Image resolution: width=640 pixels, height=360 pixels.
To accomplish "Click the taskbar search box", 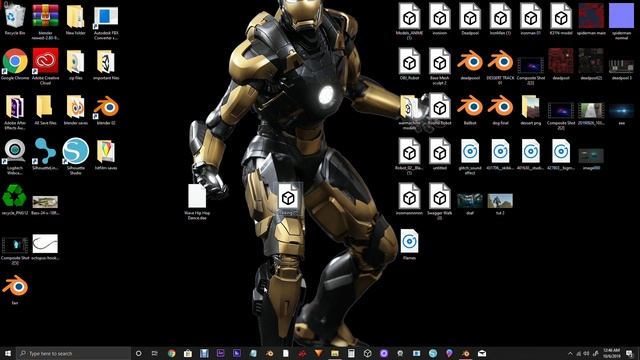I will tap(73, 353).
